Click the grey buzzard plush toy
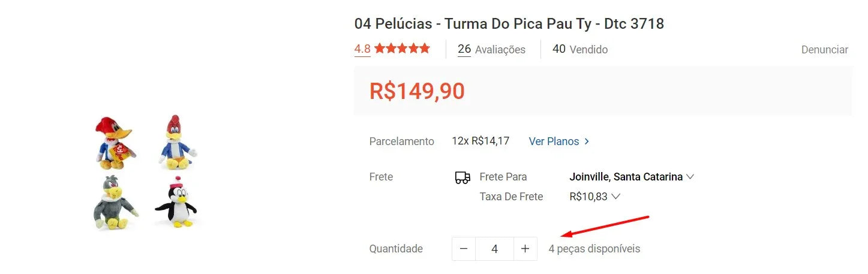 click(113, 203)
